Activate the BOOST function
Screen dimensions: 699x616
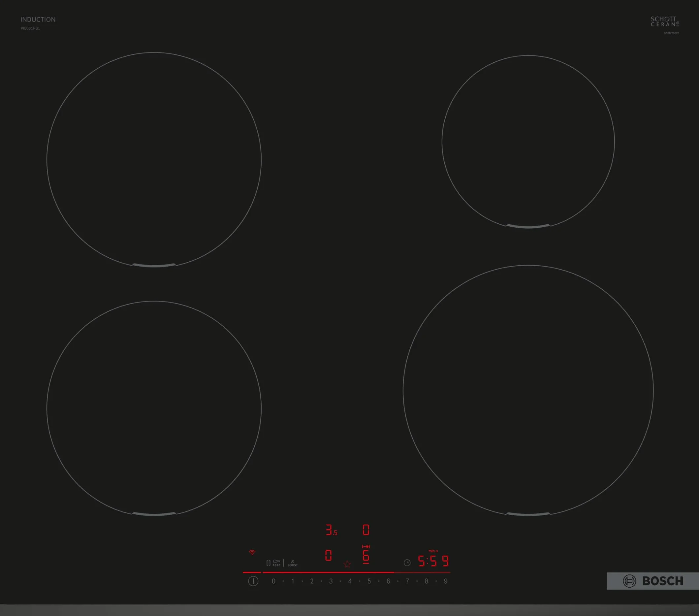(292, 563)
